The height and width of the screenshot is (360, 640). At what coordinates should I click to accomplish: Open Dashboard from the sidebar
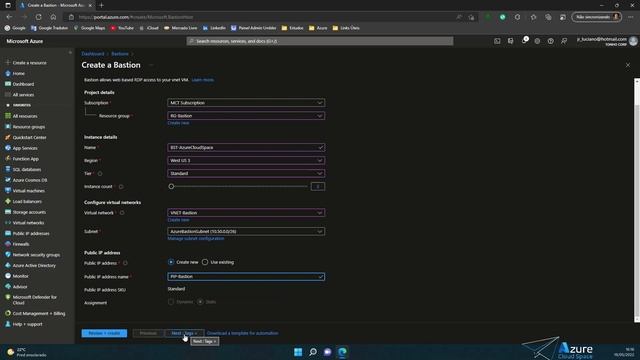pyautogui.click(x=23, y=84)
